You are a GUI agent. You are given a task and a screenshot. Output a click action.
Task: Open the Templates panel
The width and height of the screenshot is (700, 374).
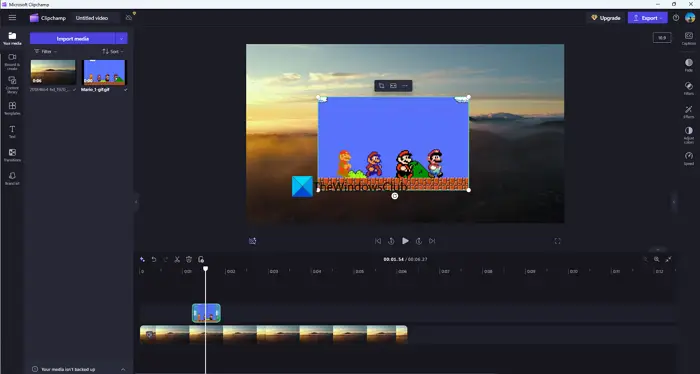pos(12,108)
